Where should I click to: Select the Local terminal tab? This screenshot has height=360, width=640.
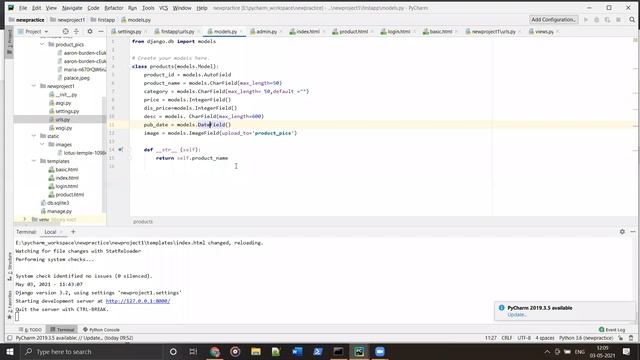coord(50,232)
